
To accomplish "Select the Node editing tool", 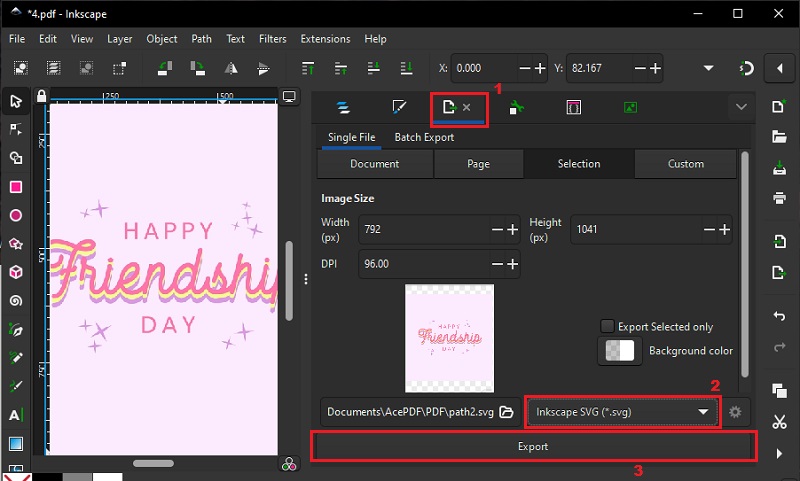I will [16, 130].
